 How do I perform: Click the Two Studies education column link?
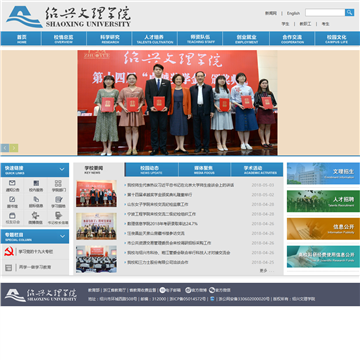(35, 267)
